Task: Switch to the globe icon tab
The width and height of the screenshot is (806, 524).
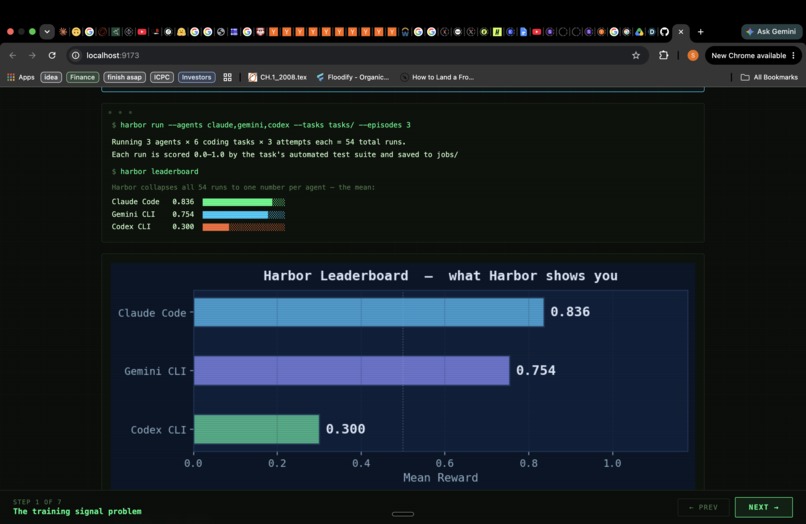Action: coord(221,32)
